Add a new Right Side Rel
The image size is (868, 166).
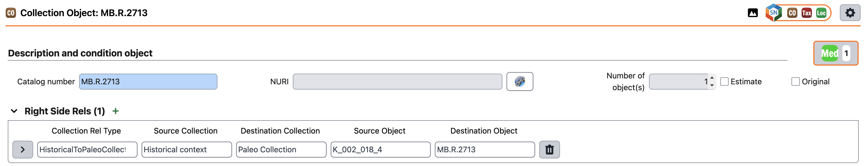(x=115, y=111)
